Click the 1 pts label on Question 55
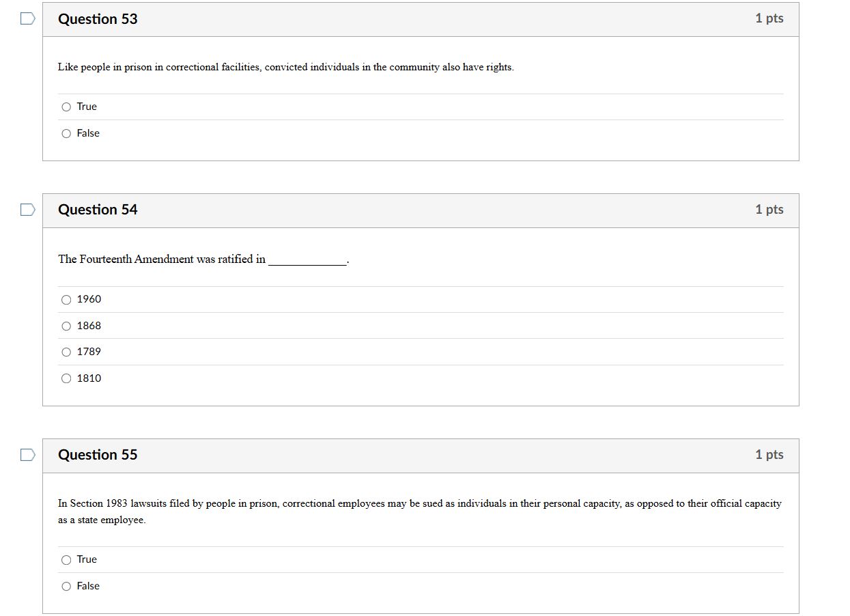Screen dimensions: 850x616 coord(769,455)
